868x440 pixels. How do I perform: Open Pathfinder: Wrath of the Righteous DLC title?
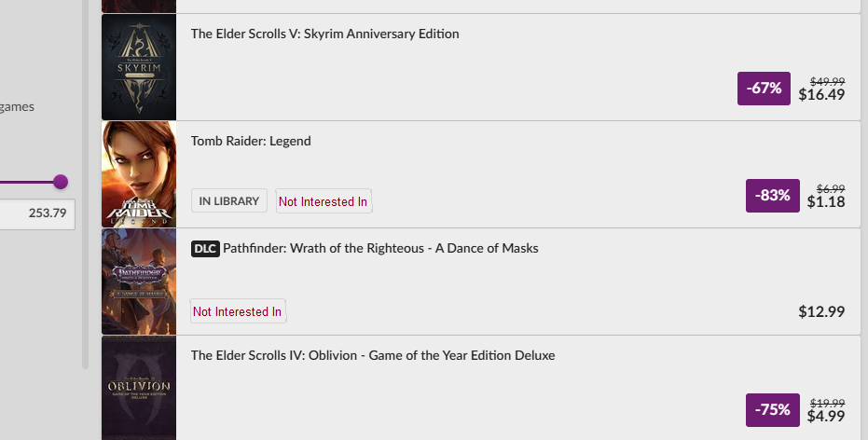(x=380, y=249)
